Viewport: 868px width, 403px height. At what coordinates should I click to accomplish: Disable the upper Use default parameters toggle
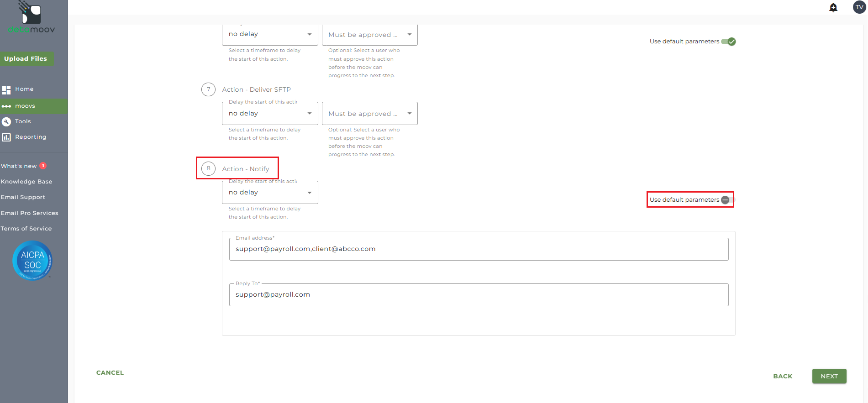(728, 42)
